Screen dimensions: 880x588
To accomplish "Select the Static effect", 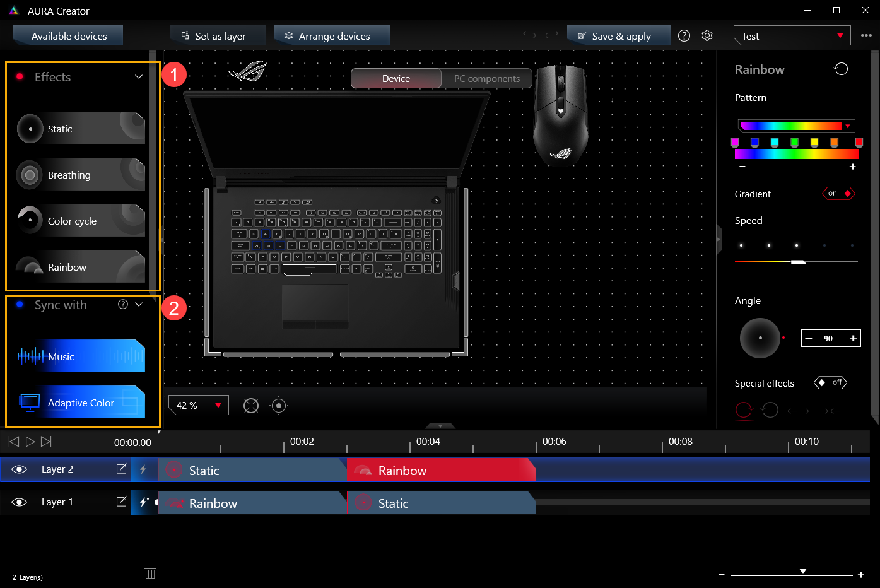I will tap(81, 129).
